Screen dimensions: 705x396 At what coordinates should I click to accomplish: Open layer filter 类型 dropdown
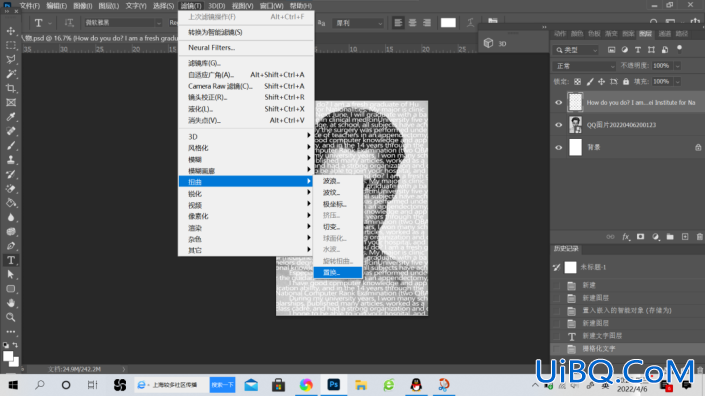[x=576, y=50]
